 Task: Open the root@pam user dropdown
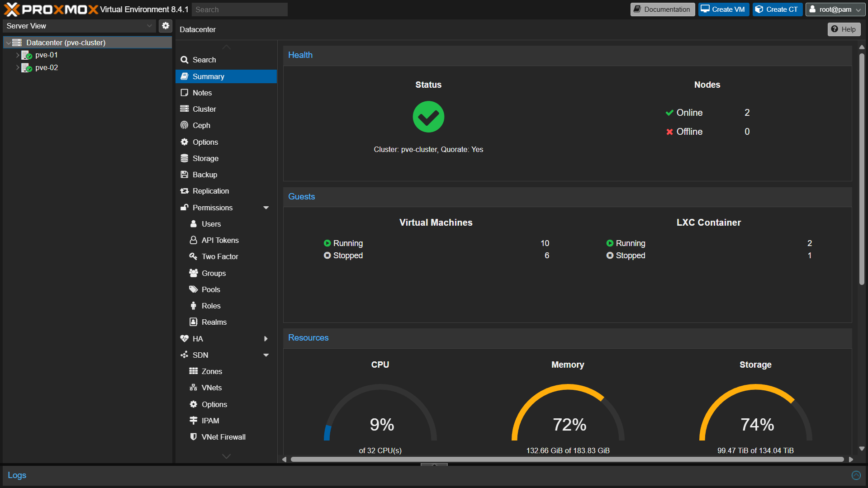tap(835, 9)
